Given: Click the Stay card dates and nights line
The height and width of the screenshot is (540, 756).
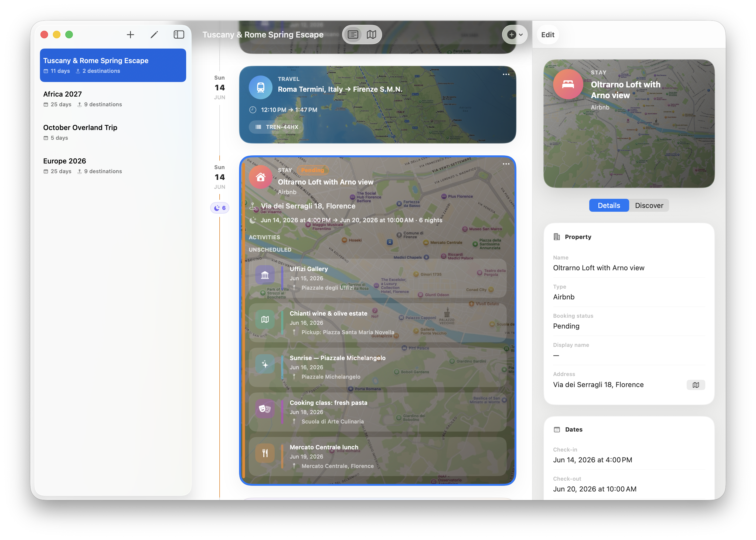Looking at the screenshot, I should [x=351, y=220].
